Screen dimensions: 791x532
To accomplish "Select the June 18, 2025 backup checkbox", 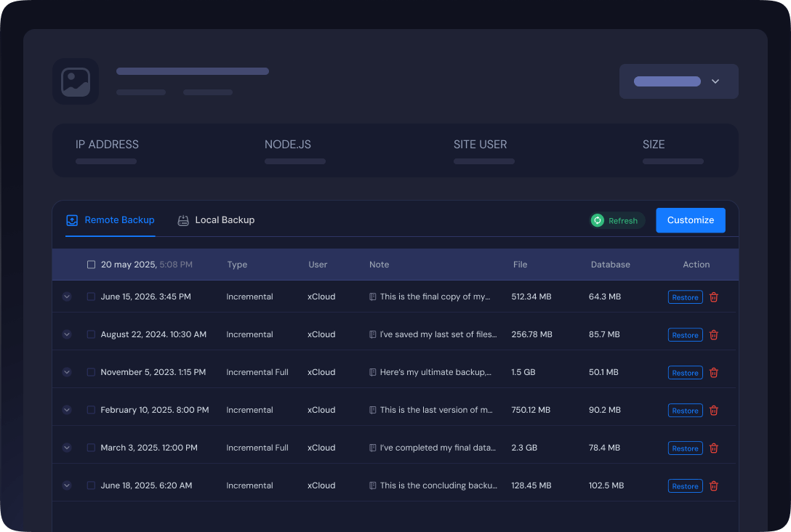I will coord(91,485).
